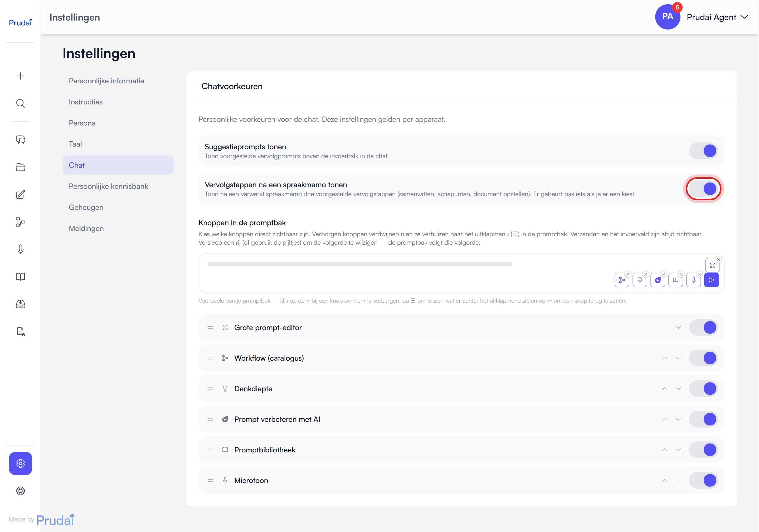
Task: Click the pencil-and-square edit icon in the left sidebar
Action: (21, 194)
